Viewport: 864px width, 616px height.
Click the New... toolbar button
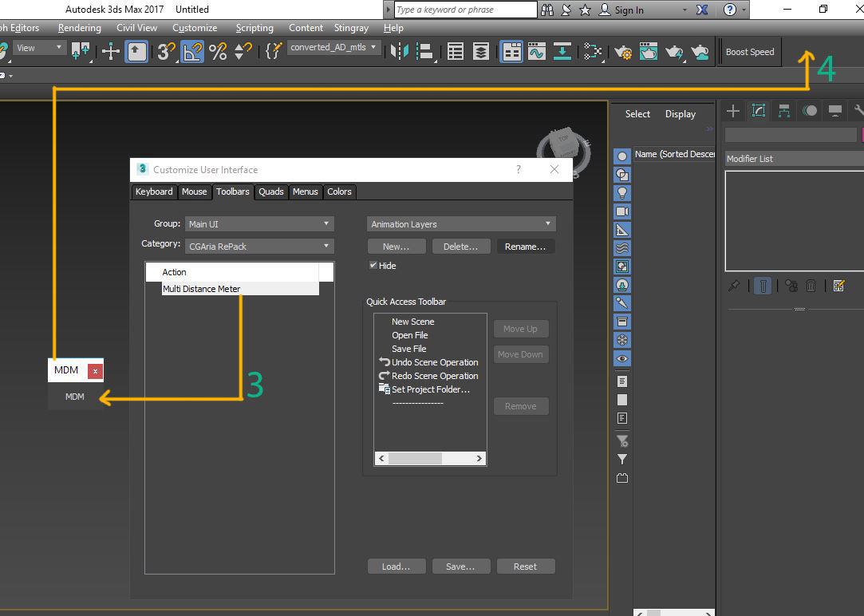[x=396, y=247]
